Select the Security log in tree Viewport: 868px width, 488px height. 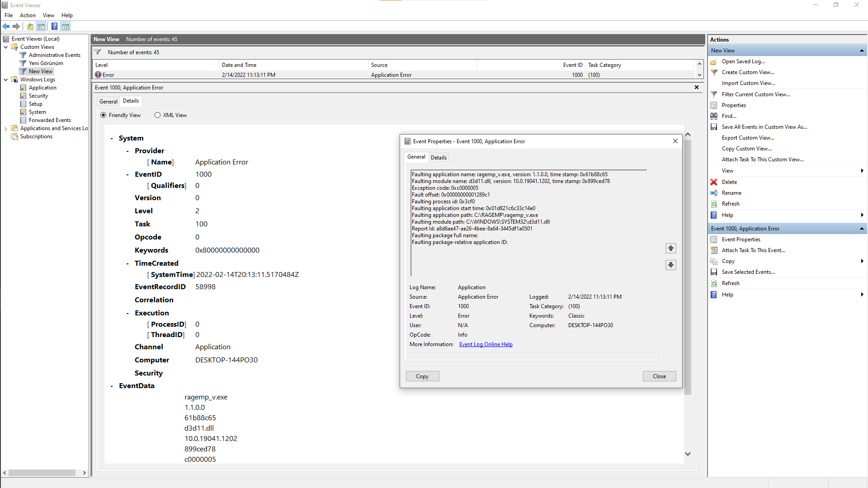38,96
